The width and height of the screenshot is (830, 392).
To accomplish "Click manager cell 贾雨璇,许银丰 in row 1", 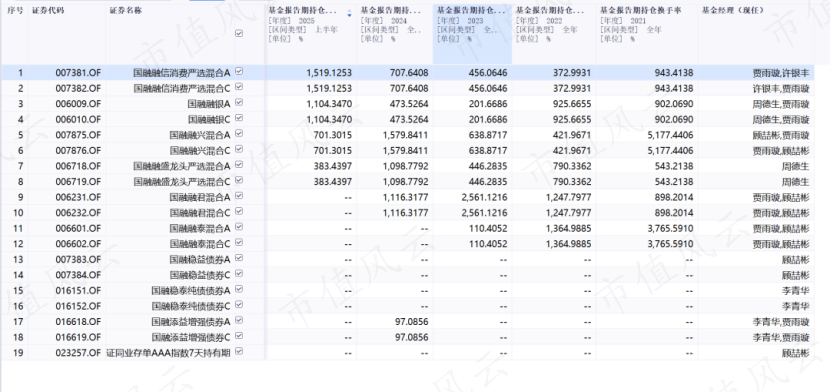I will coord(781,72).
